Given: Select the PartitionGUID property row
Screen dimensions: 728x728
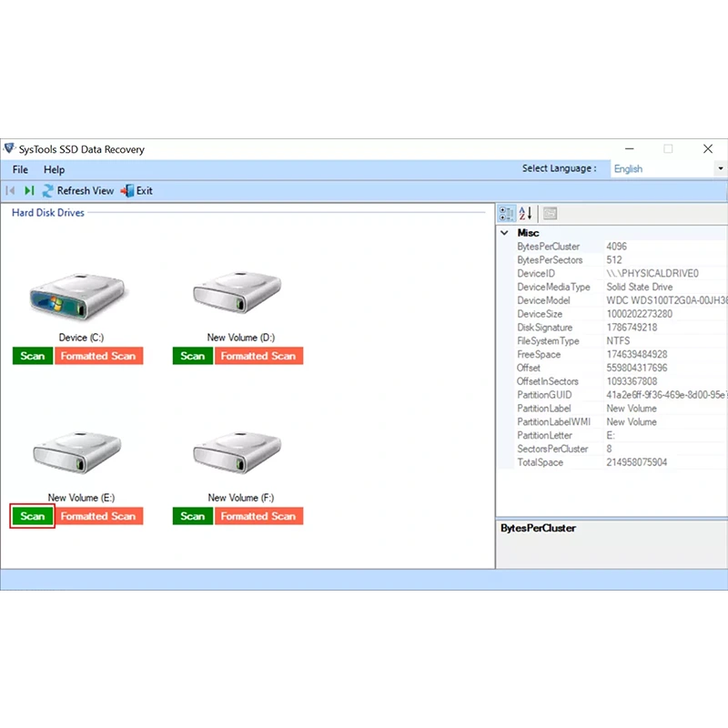Looking at the screenshot, I should (622, 395).
